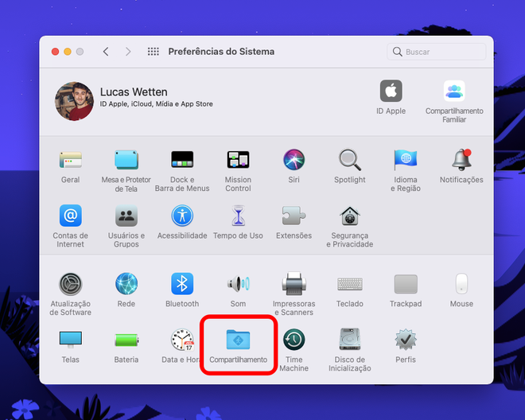Click the red close window button

(55, 52)
